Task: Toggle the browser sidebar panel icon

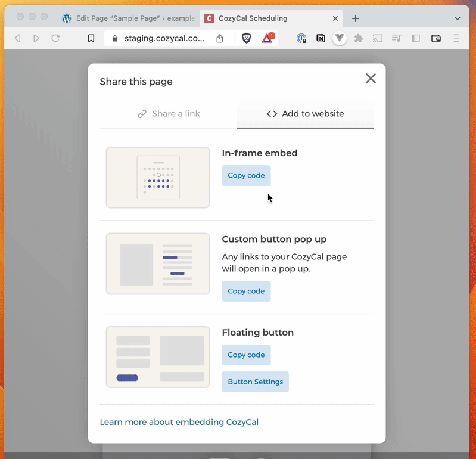Action: tap(416, 38)
